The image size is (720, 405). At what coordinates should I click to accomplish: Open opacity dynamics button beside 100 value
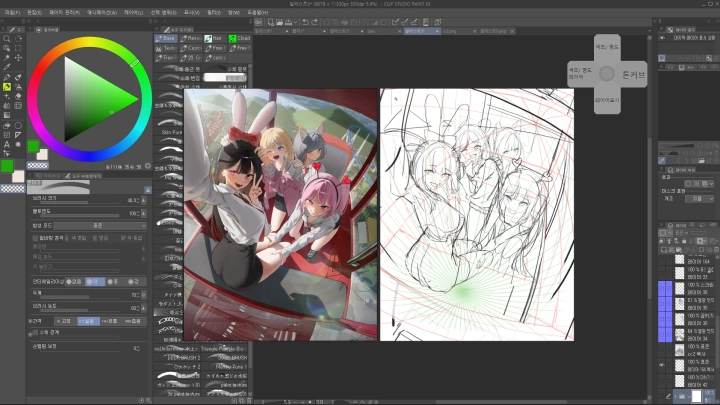[144, 214]
